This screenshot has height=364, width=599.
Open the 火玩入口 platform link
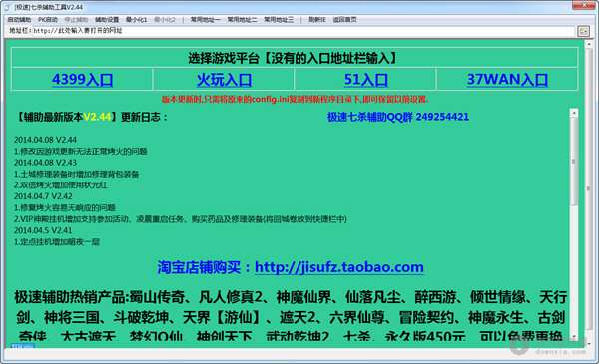click(x=224, y=80)
